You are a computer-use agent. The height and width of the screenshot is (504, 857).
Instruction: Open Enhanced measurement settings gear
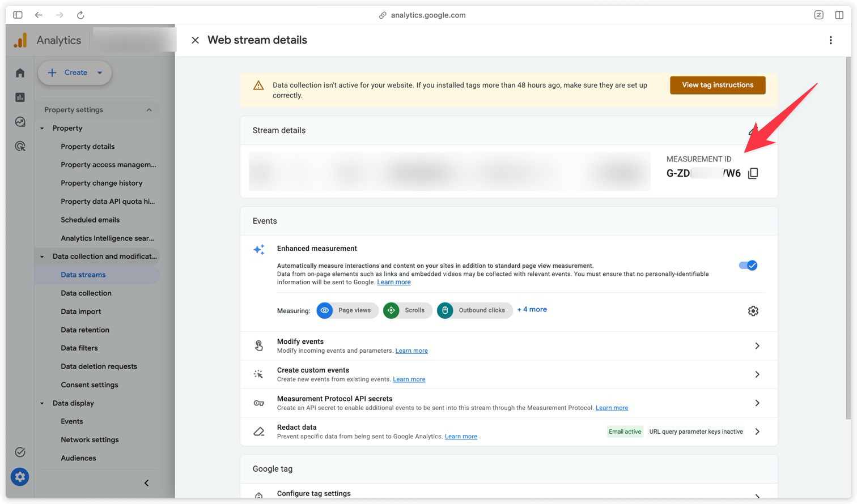(753, 311)
